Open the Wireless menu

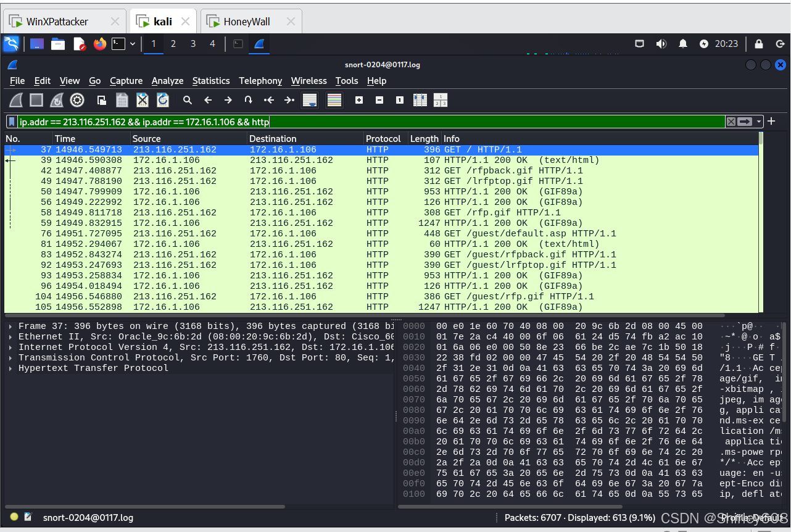tap(309, 81)
